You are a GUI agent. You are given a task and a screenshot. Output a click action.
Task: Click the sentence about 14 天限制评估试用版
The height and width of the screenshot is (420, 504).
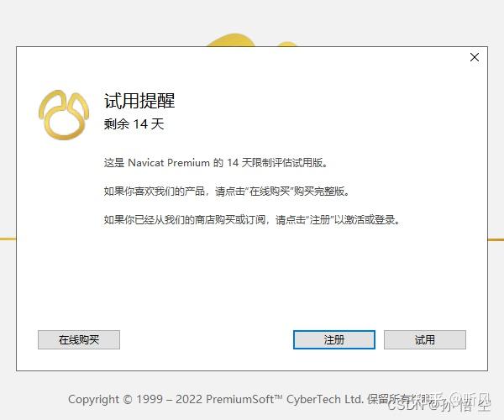(216, 163)
